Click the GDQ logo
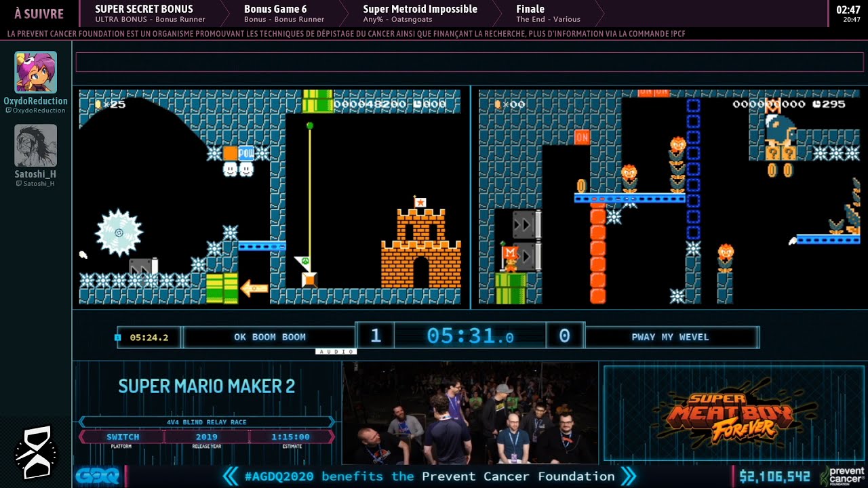 (97, 476)
